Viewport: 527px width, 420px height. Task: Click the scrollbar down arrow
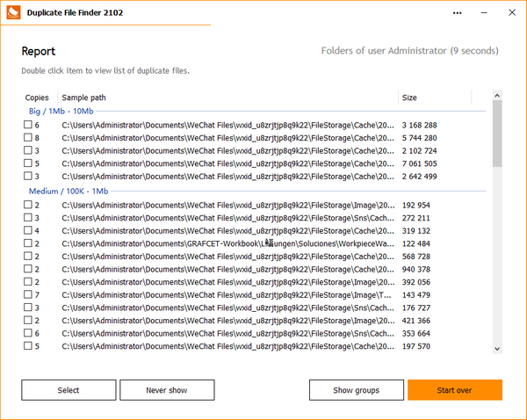pyautogui.click(x=497, y=349)
